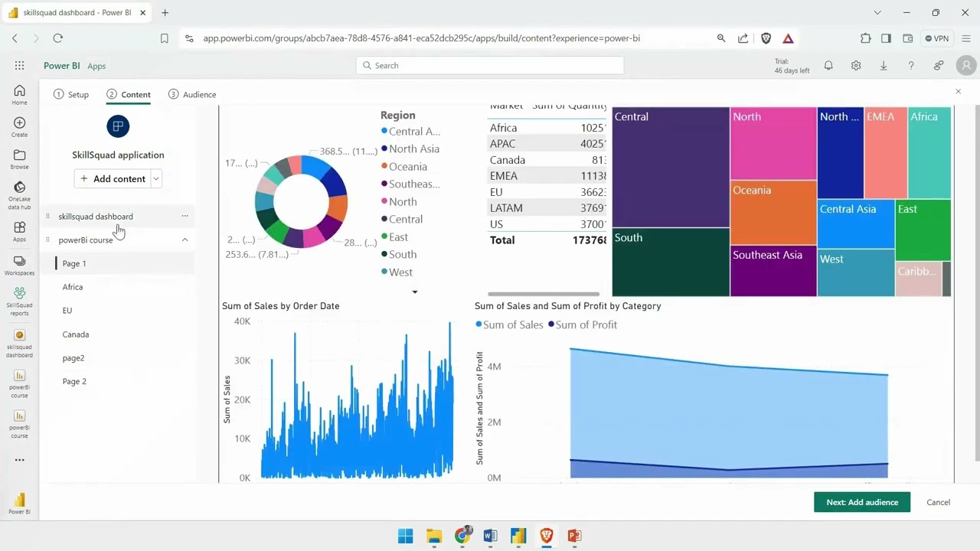Image resolution: width=980 pixels, height=551 pixels.
Task: Show more sidebar items ellipsis
Action: pos(19,460)
